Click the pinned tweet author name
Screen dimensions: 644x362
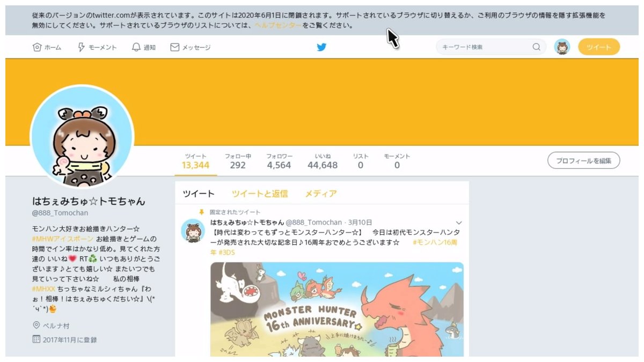247,223
